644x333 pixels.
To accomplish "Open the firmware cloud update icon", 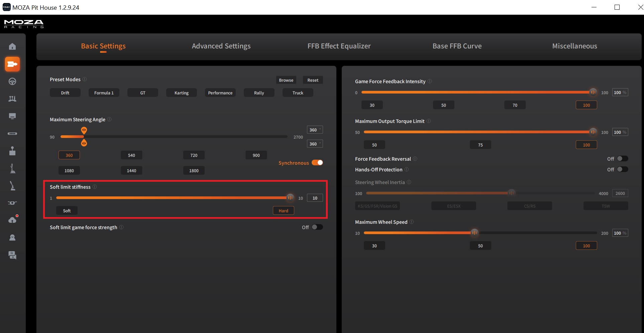I will pos(12,220).
